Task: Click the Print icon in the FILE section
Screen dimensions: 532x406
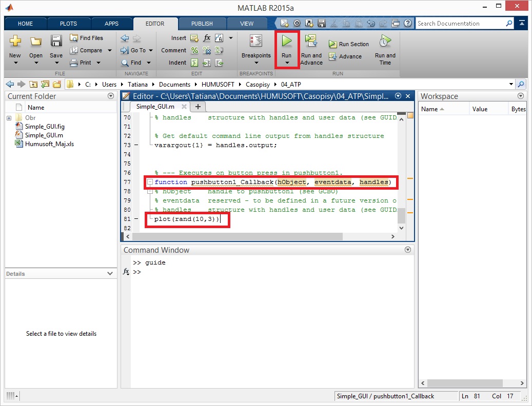Action: coord(74,63)
